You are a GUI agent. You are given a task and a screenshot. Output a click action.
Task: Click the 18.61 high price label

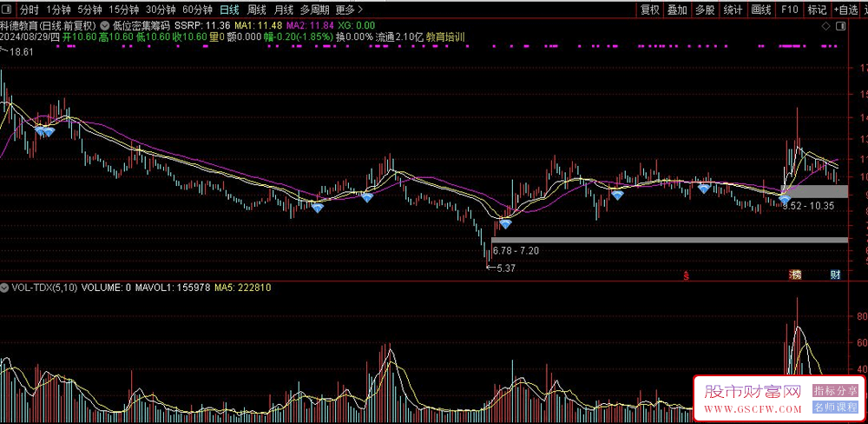pos(21,51)
